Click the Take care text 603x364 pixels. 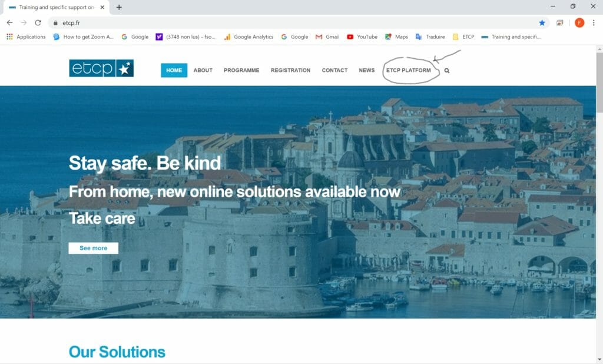(102, 218)
